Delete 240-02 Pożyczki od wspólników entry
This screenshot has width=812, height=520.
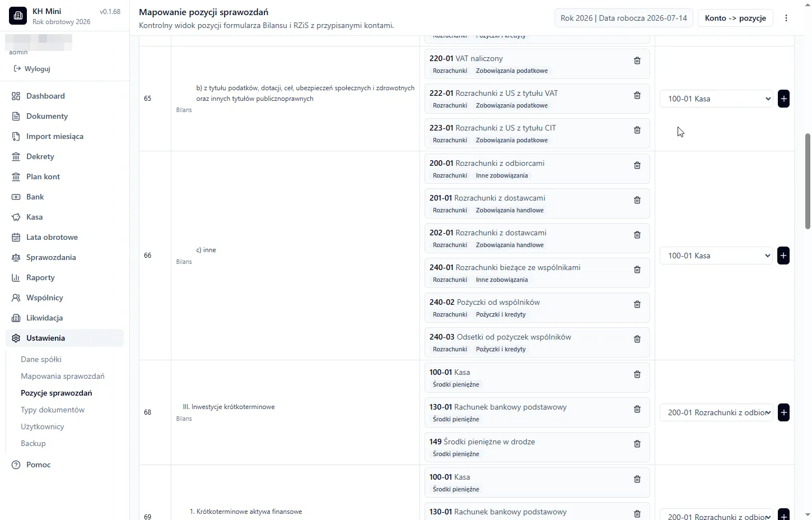coord(637,304)
